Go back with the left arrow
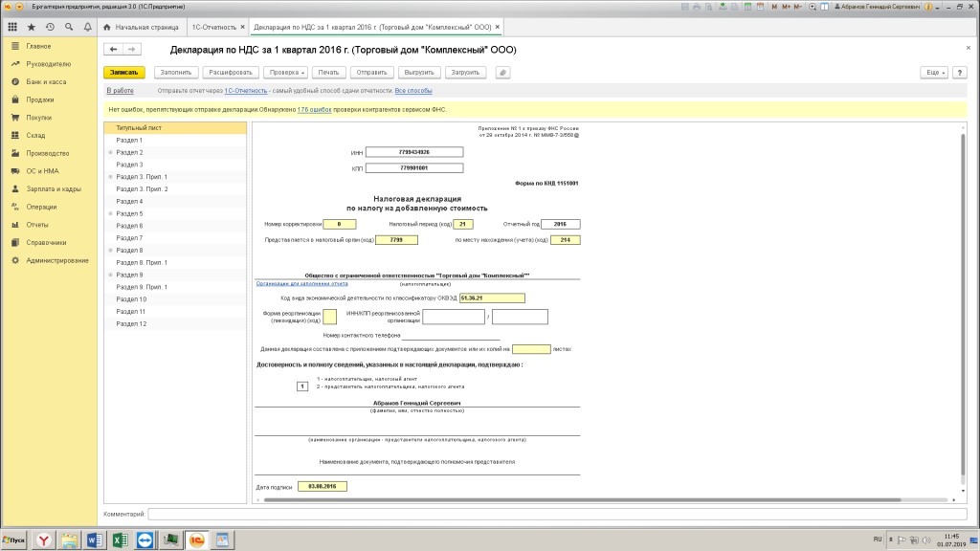This screenshot has height=551, width=980. (x=113, y=50)
